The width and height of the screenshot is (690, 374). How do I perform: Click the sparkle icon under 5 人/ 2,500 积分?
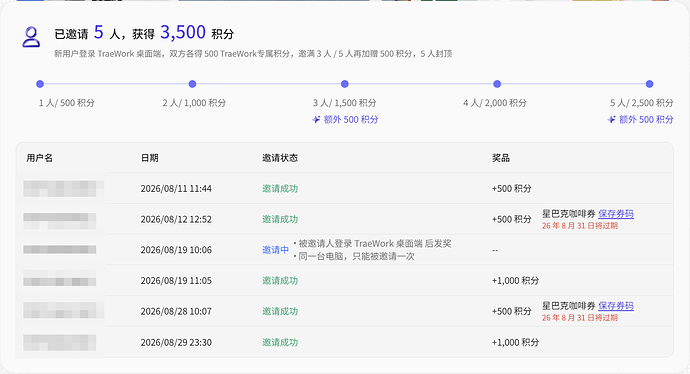click(x=611, y=119)
